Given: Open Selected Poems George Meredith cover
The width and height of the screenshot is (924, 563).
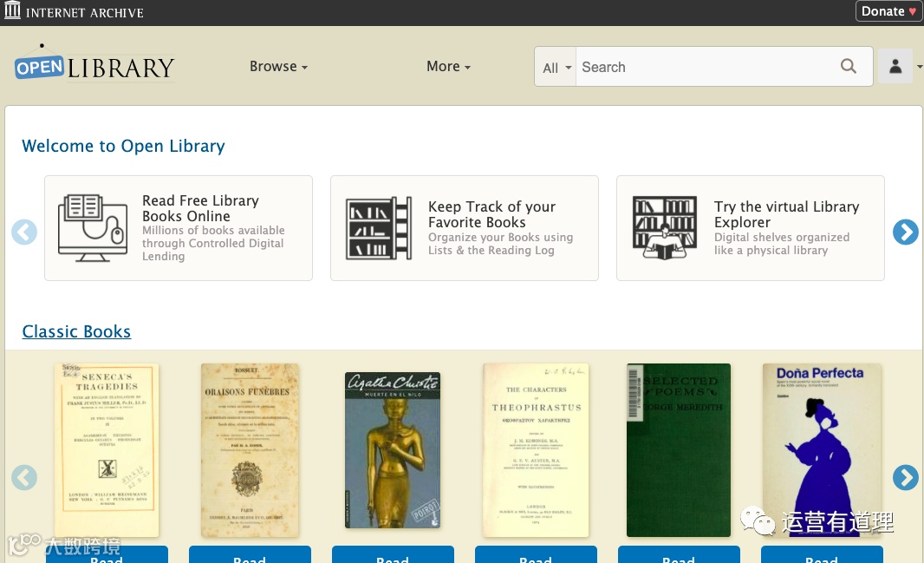Looking at the screenshot, I should [x=679, y=450].
